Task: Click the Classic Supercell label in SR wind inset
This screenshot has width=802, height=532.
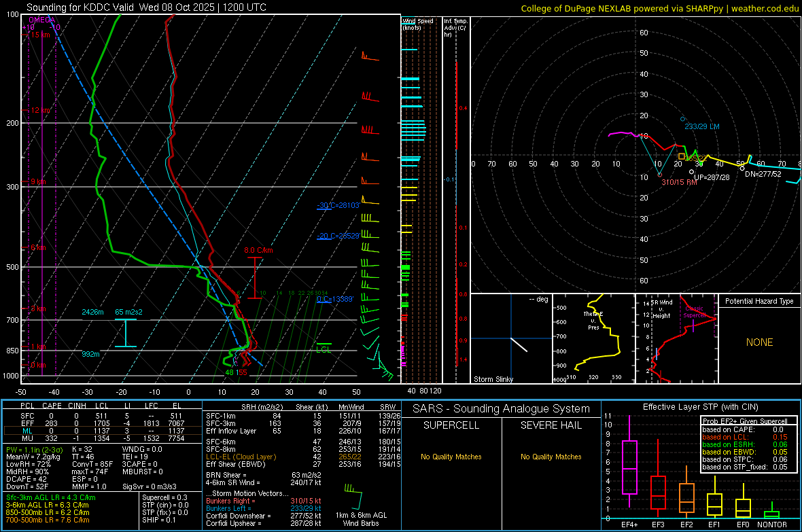Action: [x=694, y=312]
